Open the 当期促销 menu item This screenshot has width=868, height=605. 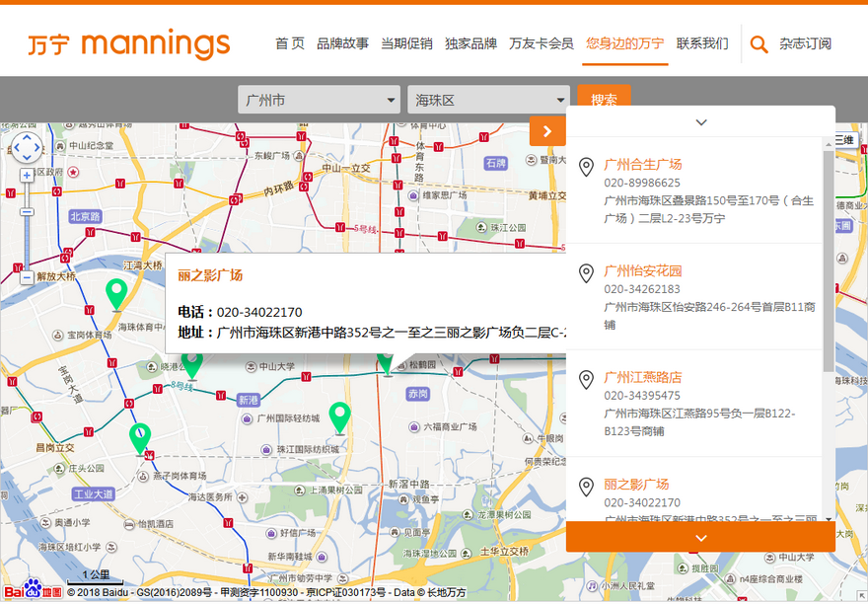pyautogui.click(x=406, y=43)
